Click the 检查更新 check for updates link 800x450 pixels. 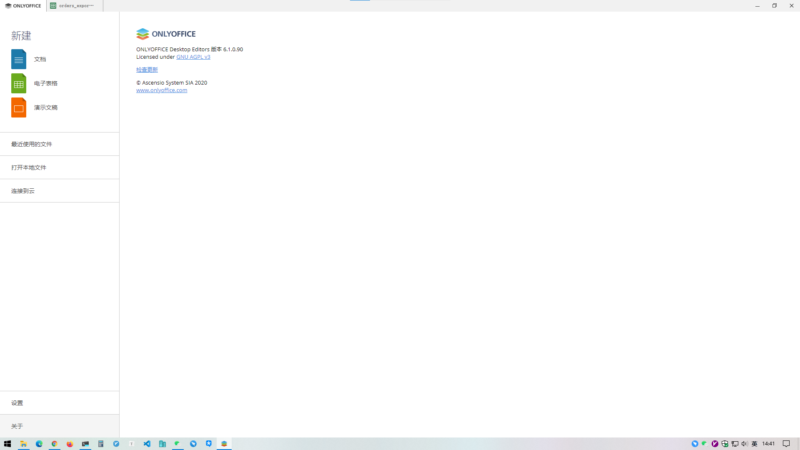coord(147,70)
